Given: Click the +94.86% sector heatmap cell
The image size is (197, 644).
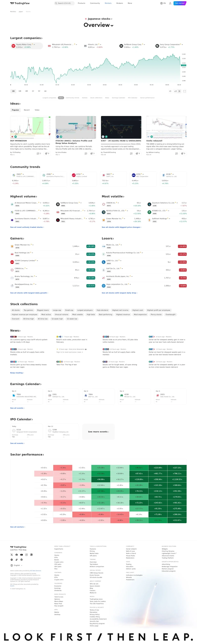Looking at the screenshot, I should pos(101,479).
